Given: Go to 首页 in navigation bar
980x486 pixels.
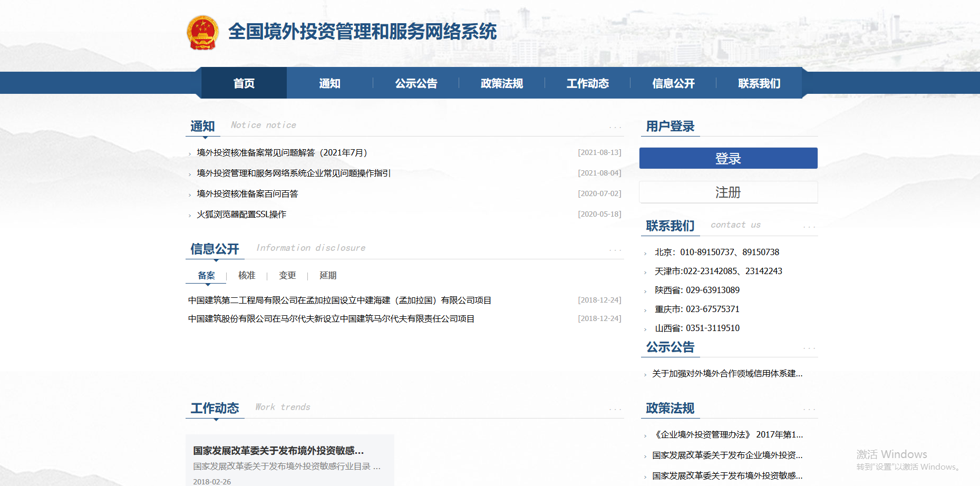Looking at the screenshot, I should [244, 83].
